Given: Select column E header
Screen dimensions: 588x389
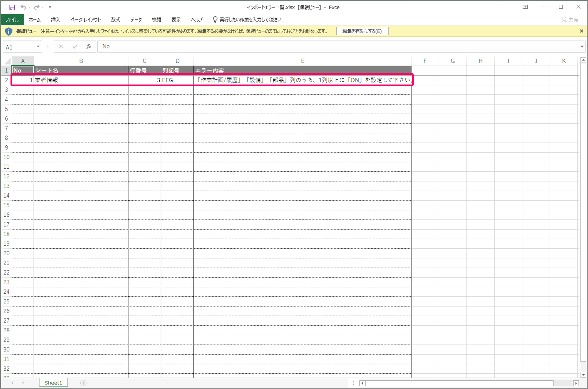Looking at the screenshot, I should 302,61.
